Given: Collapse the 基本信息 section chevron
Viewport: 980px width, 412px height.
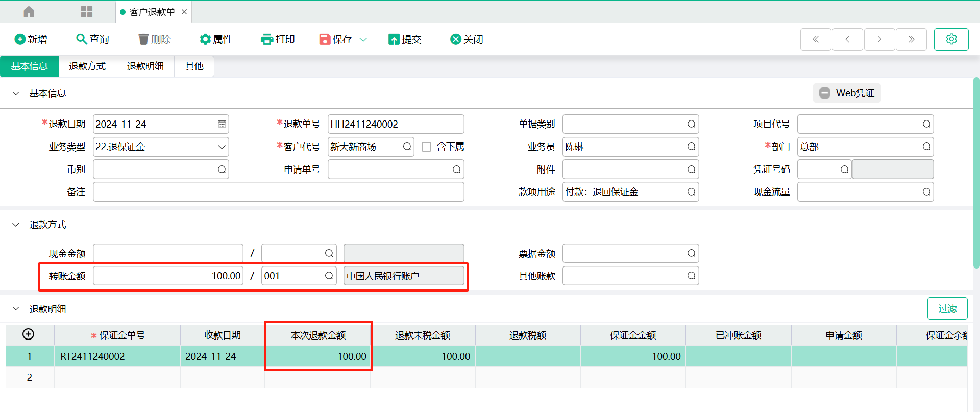Looking at the screenshot, I should click(16, 93).
